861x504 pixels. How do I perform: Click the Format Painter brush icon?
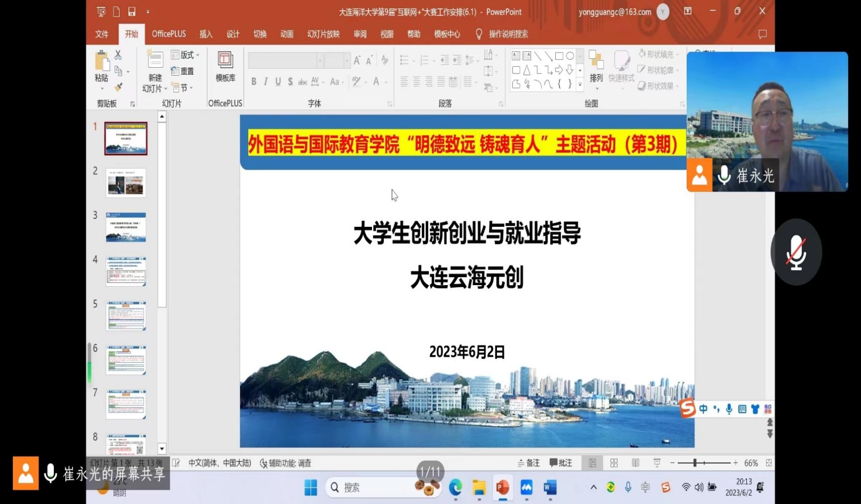pyautogui.click(x=118, y=88)
